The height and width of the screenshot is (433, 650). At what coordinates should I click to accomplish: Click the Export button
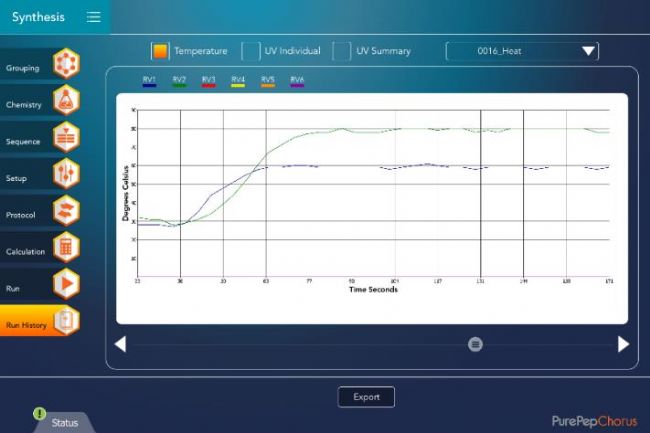(366, 397)
